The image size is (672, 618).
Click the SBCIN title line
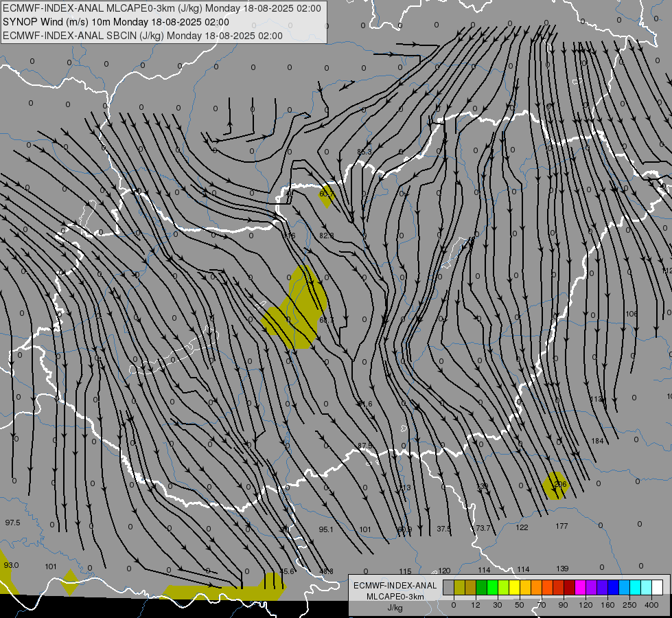coord(143,36)
